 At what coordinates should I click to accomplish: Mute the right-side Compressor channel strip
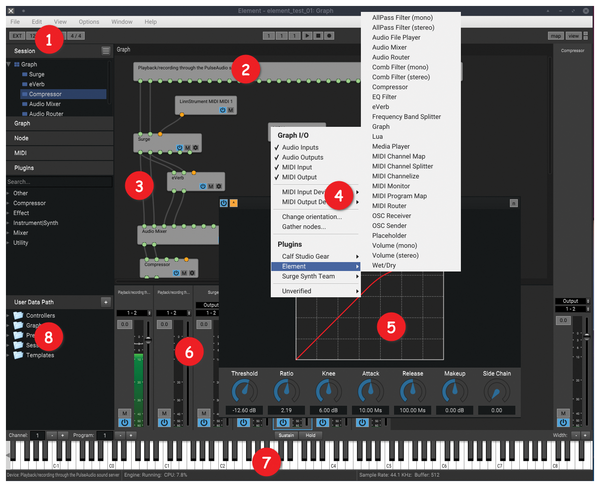[563, 413]
